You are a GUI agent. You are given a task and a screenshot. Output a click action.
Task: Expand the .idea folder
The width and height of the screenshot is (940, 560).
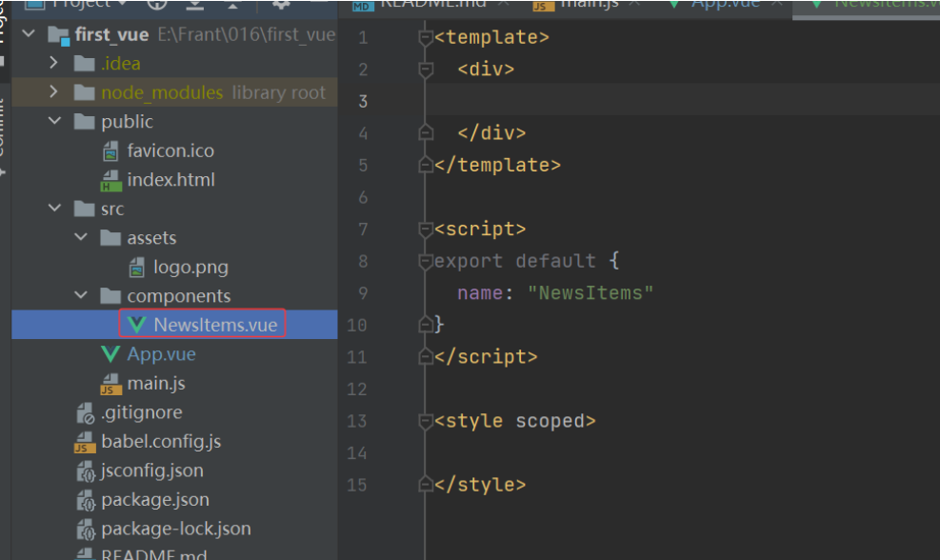tap(54, 62)
